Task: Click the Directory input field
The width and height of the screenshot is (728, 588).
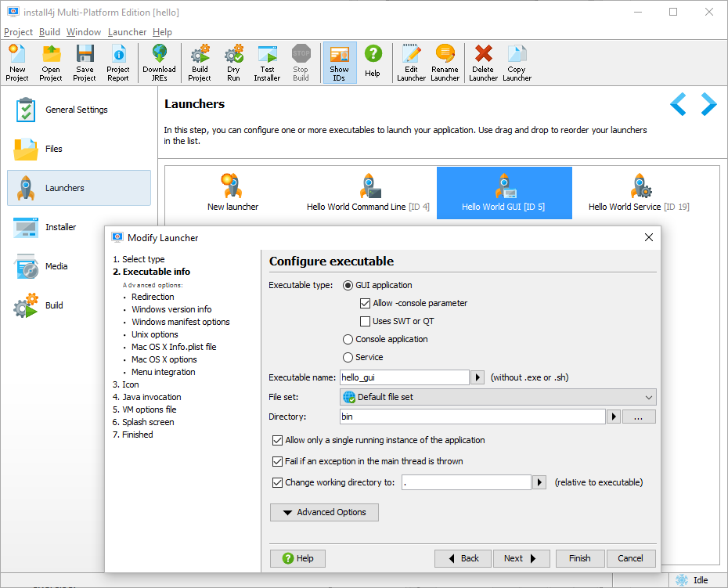Action: [473, 417]
